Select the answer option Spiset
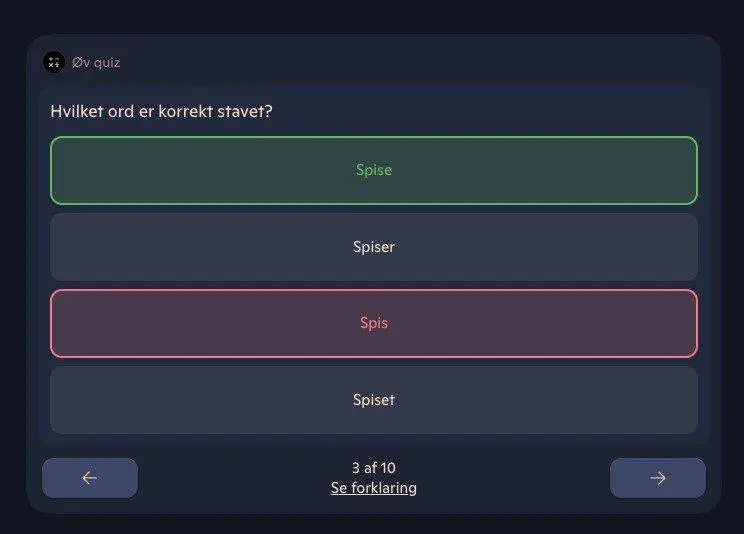744x534 pixels. click(373, 400)
